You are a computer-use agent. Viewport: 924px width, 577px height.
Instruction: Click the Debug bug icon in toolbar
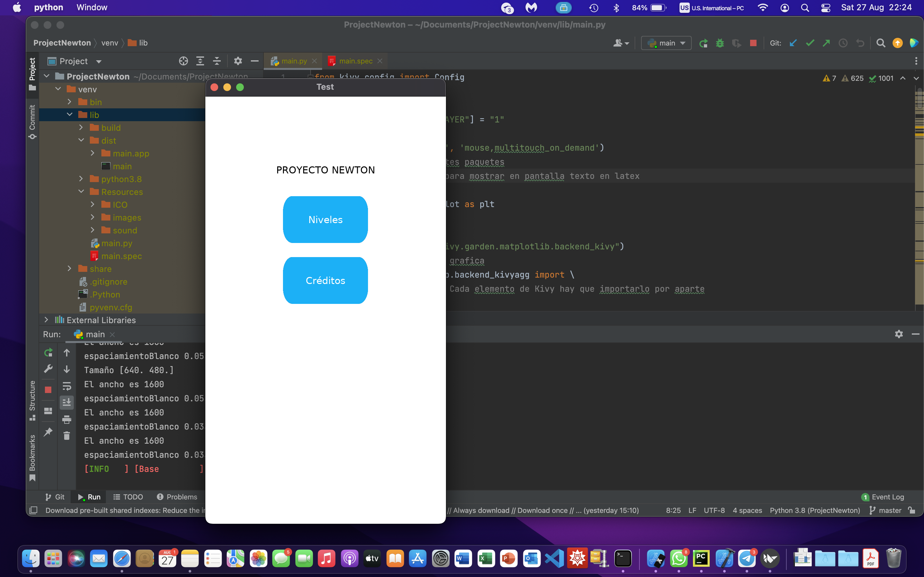(720, 43)
